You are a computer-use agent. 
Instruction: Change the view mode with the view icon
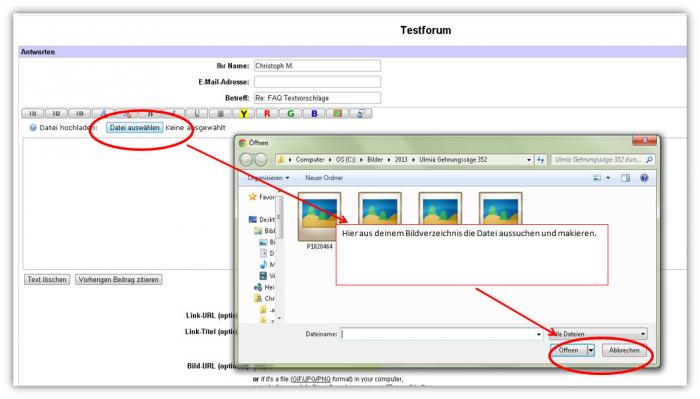click(x=597, y=178)
